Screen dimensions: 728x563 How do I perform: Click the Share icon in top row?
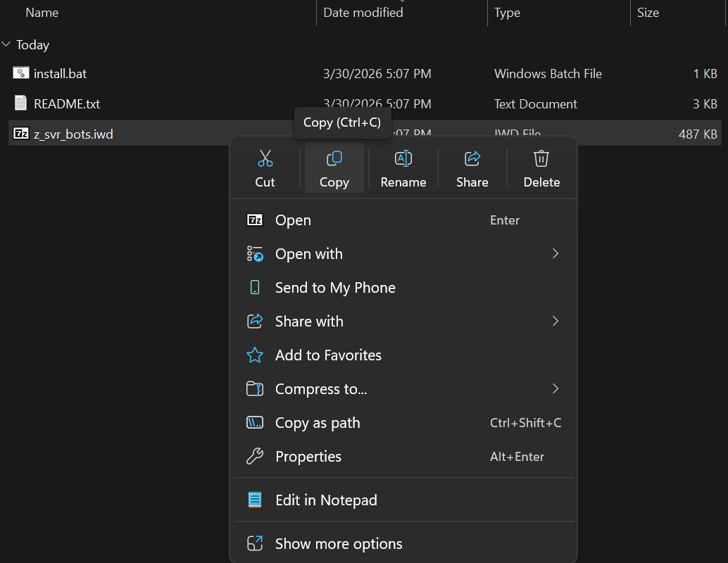pyautogui.click(x=472, y=158)
